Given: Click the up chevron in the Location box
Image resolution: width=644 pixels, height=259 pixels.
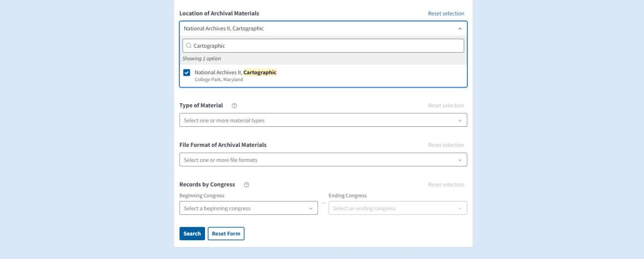Looking at the screenshot, I should pos(459,28).
